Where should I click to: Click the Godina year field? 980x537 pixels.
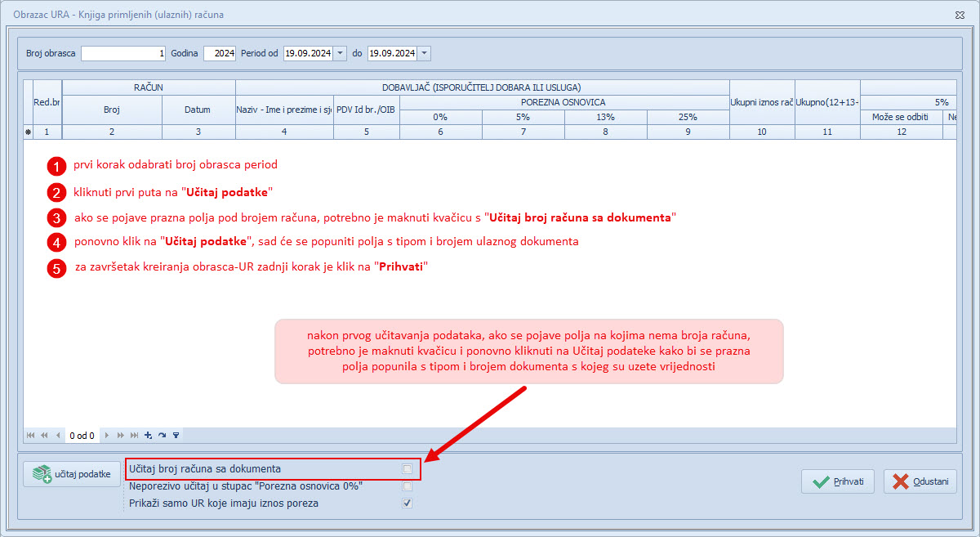point(219,53)
